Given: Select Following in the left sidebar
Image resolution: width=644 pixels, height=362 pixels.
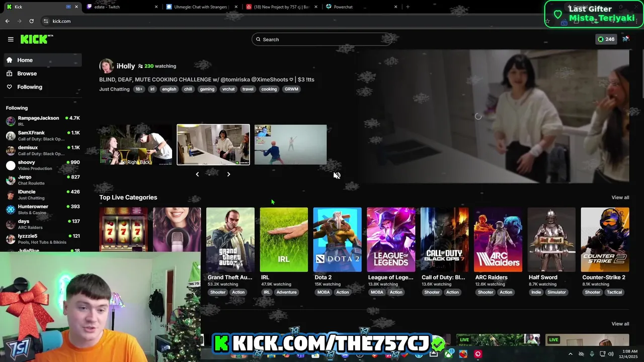Looking at the screenshot, I should pyautogui.click(x=43, y=87).
